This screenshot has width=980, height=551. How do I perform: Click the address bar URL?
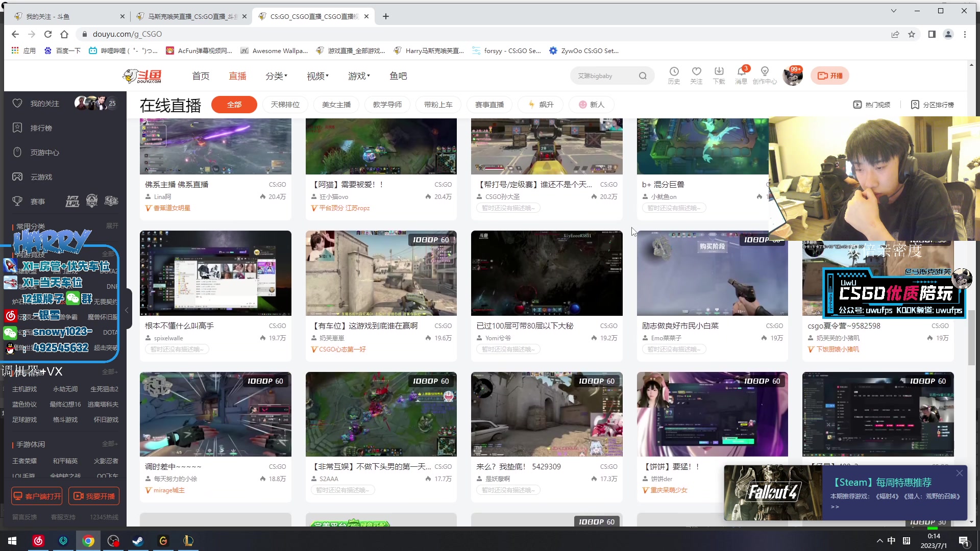pos(127,34)
